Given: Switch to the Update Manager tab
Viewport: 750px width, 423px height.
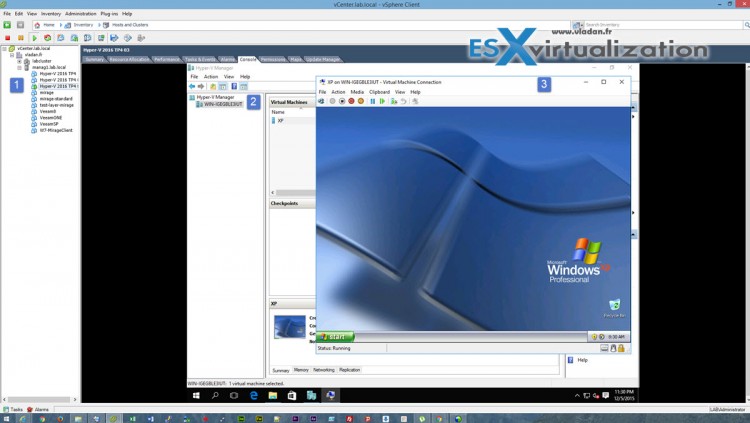Looking at the screenshot, I should [323, 59].
